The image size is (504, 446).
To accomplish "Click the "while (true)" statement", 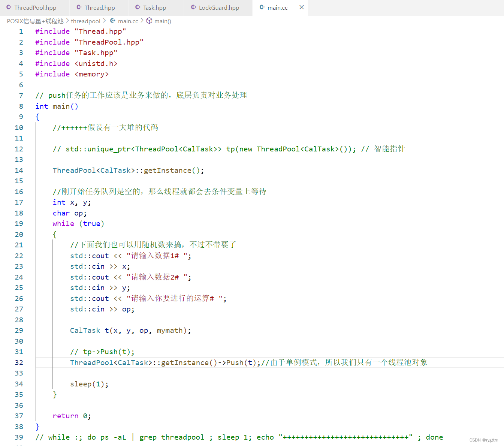I will pyautogui.click(x=78, y=224).
